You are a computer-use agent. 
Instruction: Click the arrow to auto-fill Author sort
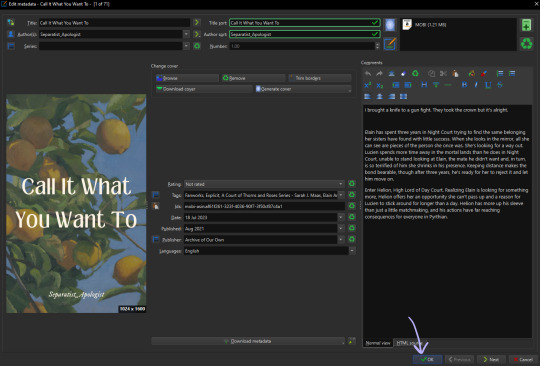[x=197, y=34]
